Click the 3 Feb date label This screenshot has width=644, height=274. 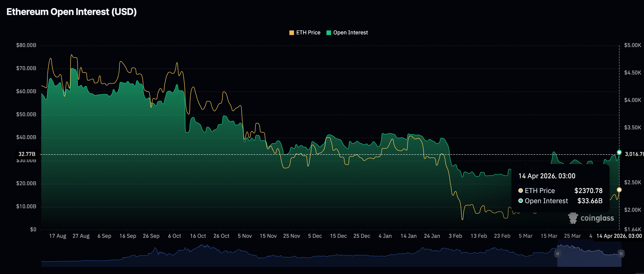pos(455,236)
